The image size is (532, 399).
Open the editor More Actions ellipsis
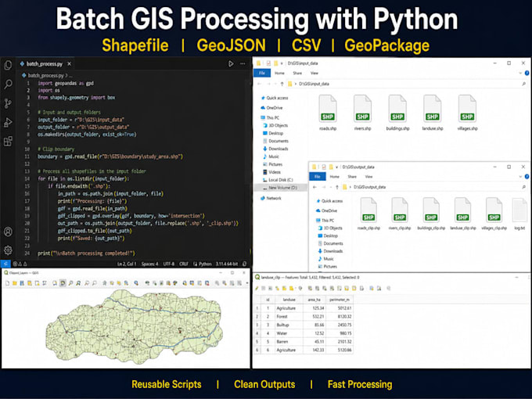point(243,64)
